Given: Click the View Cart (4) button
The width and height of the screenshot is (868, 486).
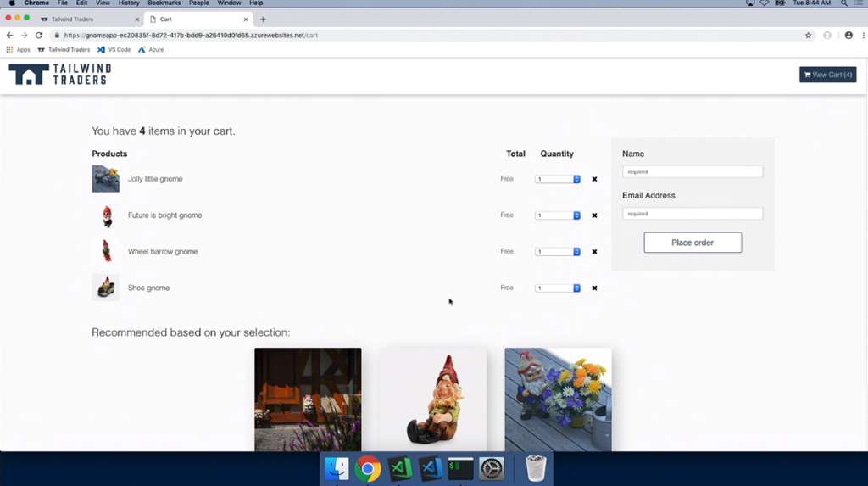Looking at the screenshot, I should (x=827, y=75).
